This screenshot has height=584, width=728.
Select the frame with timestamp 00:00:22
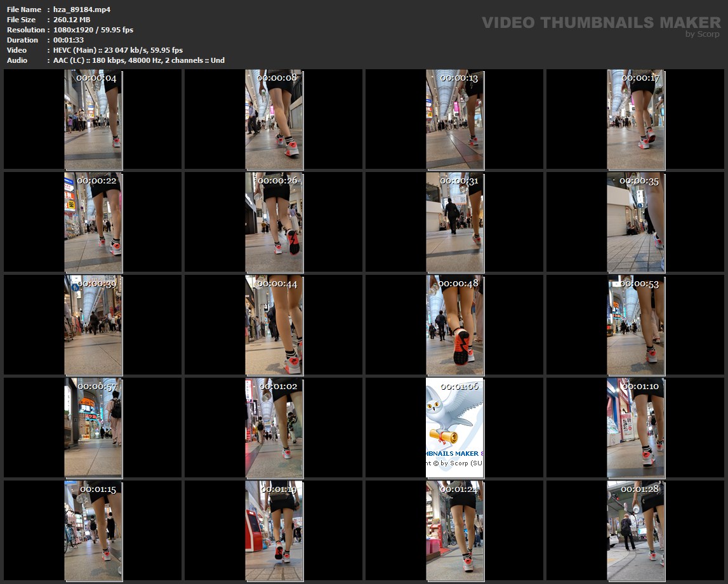(x=93, y=222)
